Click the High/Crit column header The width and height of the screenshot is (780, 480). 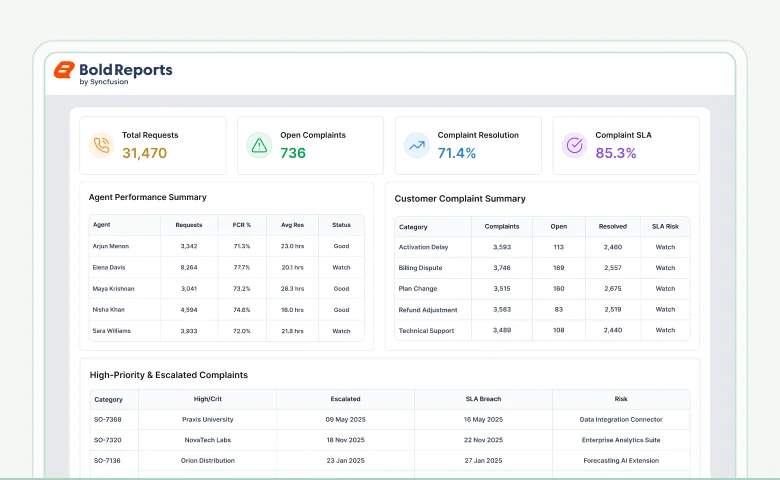207,399
